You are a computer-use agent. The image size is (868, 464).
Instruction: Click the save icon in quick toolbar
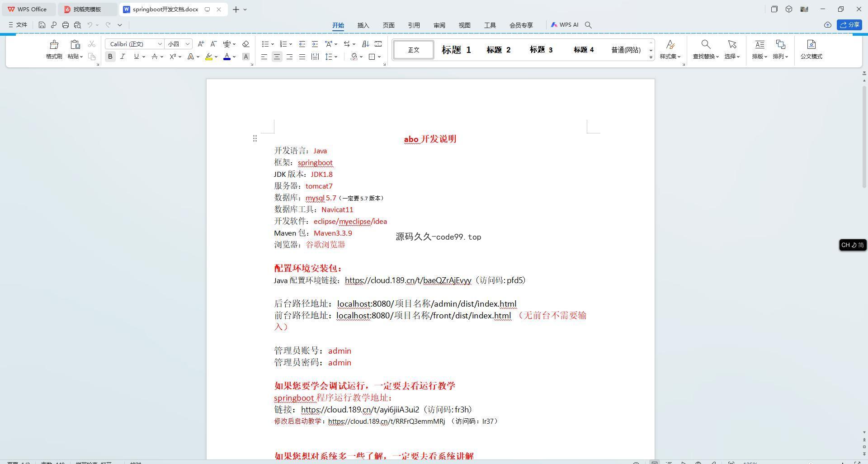[x=42, y=25]
